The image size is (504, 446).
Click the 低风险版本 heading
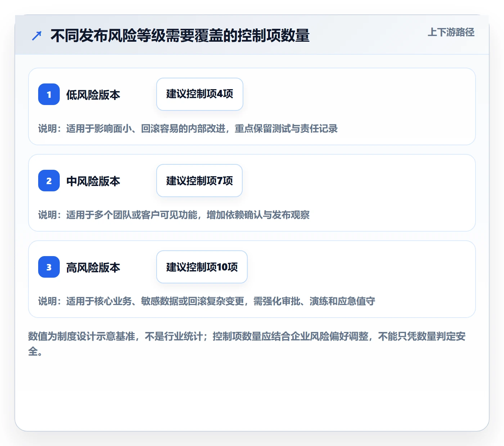tap(93, 95)
